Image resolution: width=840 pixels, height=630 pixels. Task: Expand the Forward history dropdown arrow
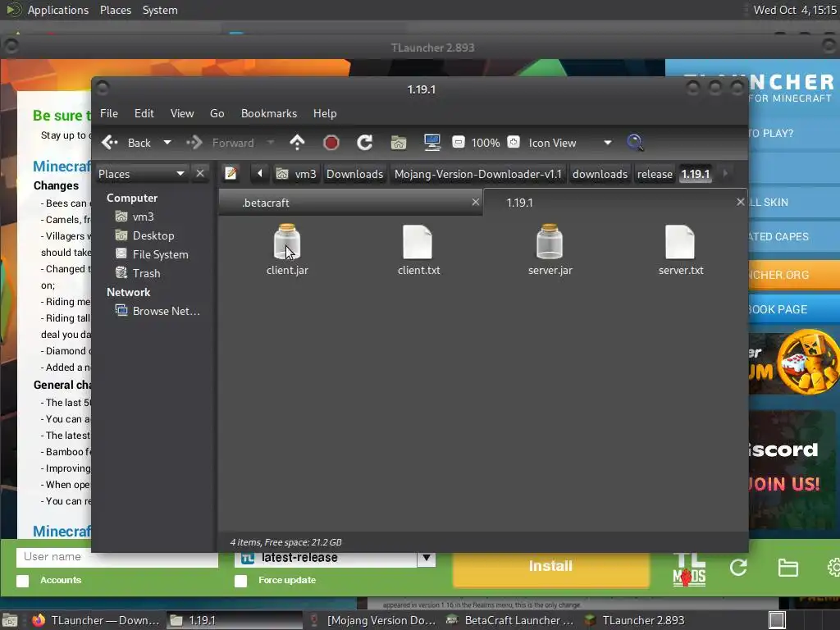[x=271, y=143]
